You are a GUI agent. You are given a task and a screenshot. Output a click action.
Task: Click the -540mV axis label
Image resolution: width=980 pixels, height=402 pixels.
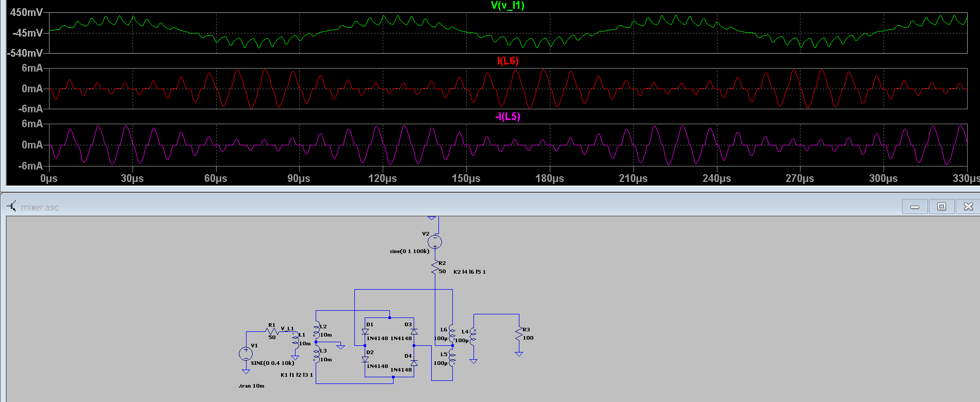click(25, 53)
